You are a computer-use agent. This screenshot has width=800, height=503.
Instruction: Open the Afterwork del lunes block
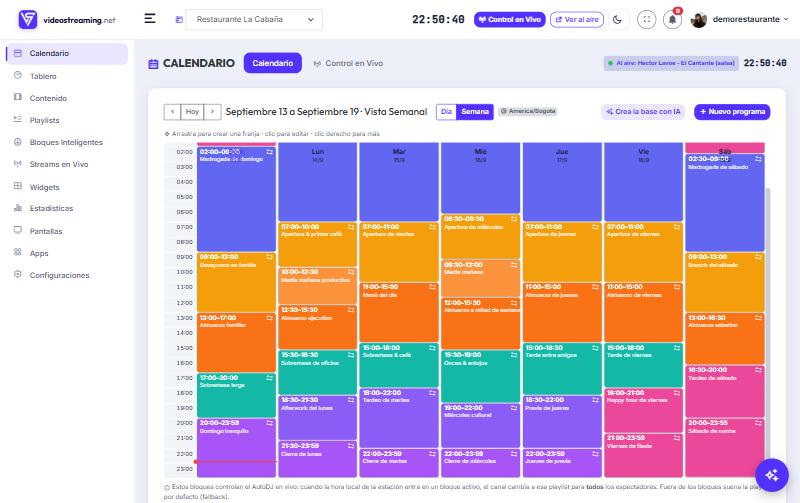click(317, 417)
